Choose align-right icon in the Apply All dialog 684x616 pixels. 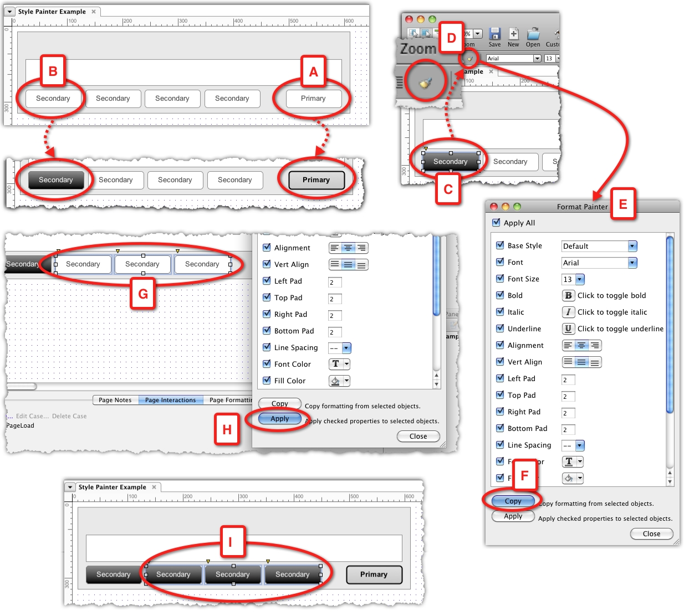(595, 345)
